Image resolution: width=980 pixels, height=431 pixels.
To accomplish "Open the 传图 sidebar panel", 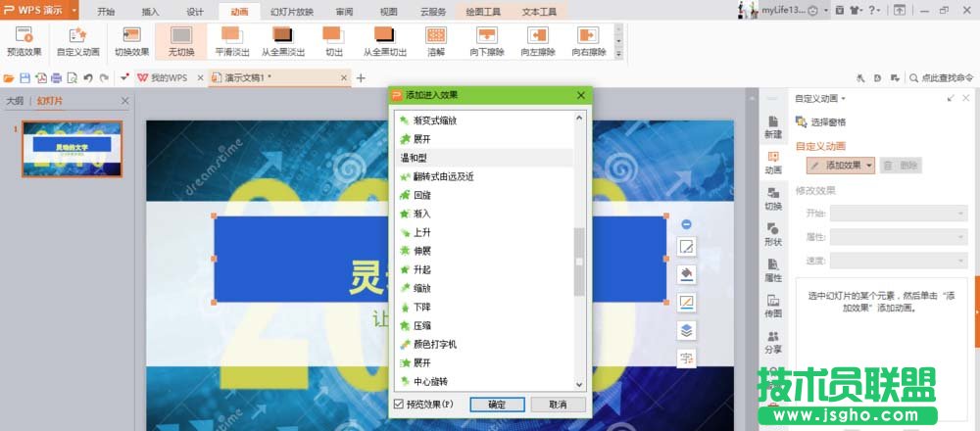I will pos(773,306).
